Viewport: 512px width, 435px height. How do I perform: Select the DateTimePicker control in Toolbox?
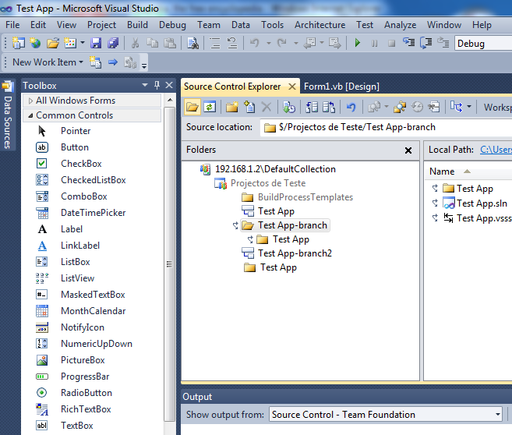pos(93,213)
